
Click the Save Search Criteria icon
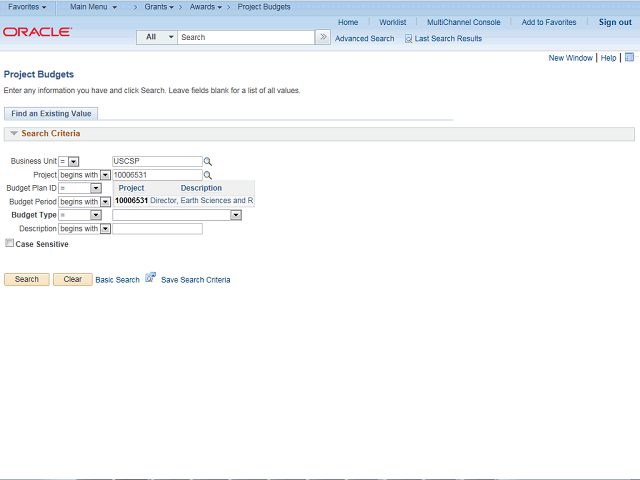[151, 278]
